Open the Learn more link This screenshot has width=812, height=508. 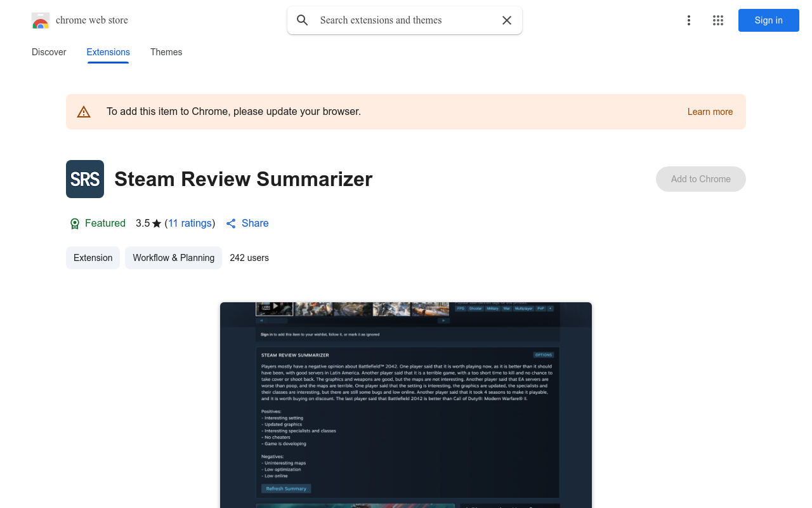point(710,112)
